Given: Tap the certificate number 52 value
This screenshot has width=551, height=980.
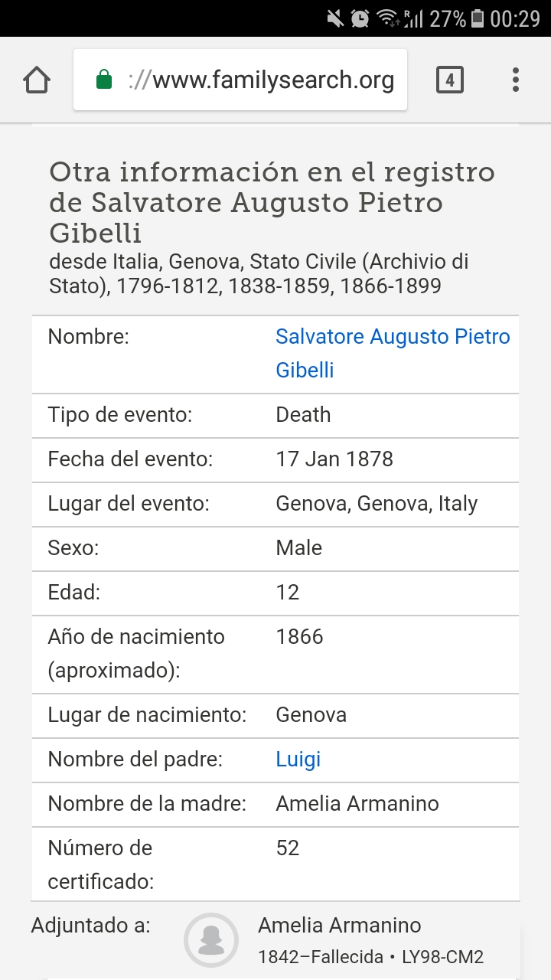Looking at the screenshot, I should (288, 848).
